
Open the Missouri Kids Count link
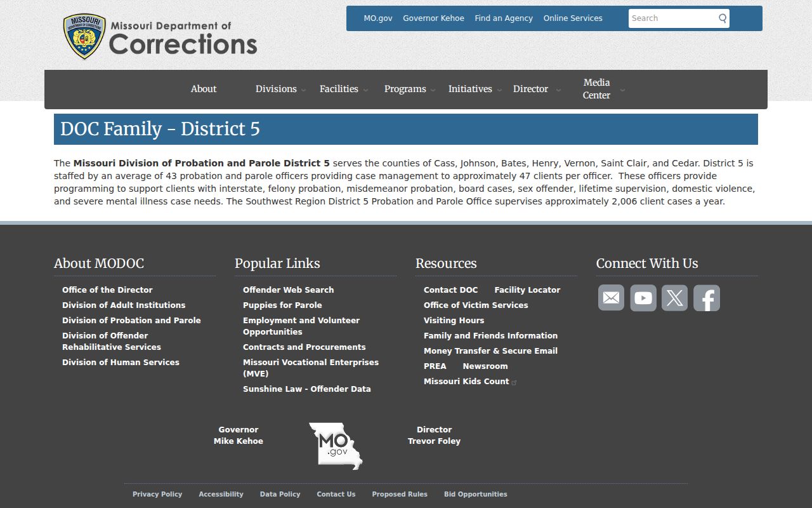pos(466,381)
